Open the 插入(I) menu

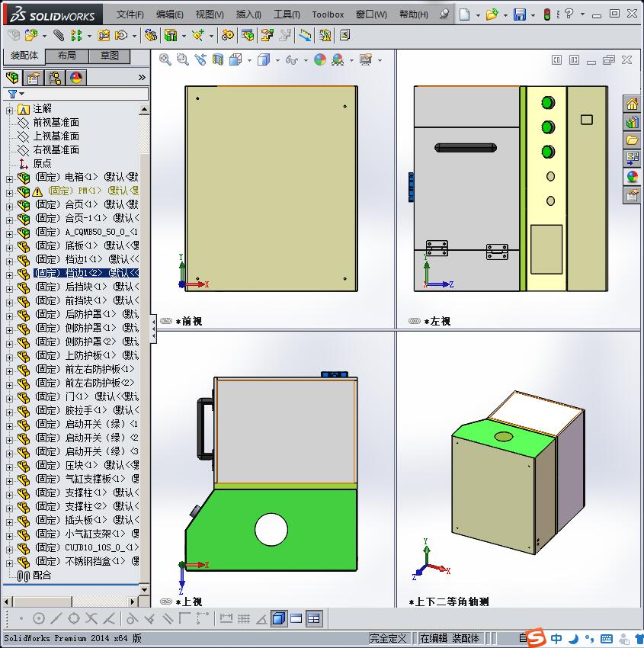[248, 14]
